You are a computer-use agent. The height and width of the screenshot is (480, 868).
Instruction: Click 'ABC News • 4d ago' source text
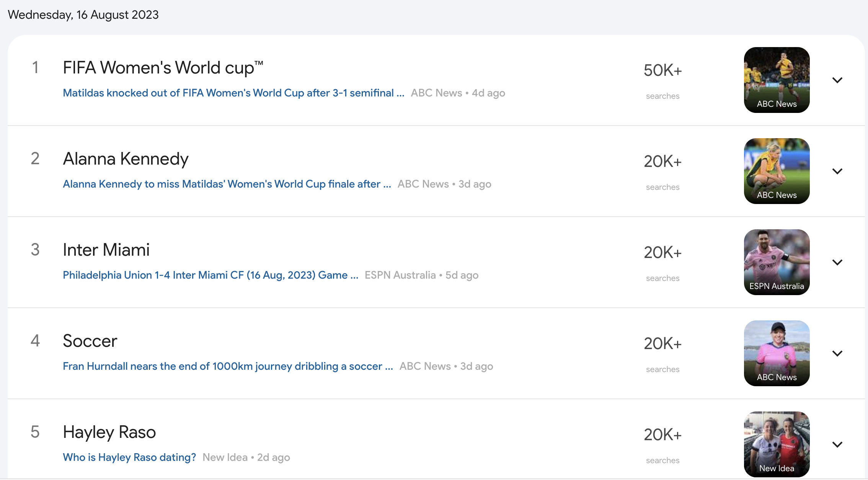coord(458,93)
